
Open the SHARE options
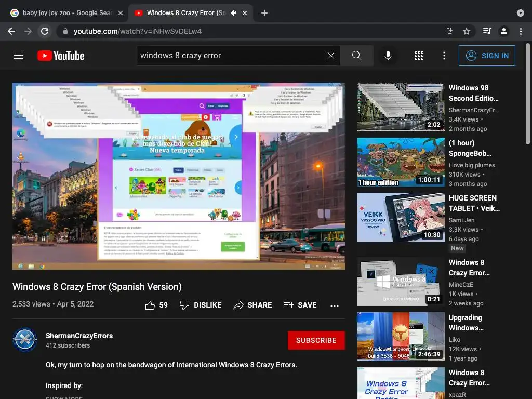(253, 305)
